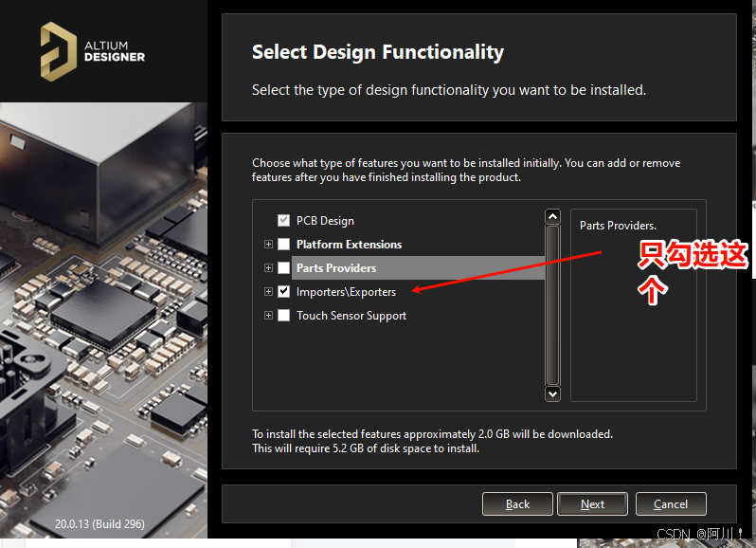
Task: Click the feature list scroll down arrow
Action: (552, 393)
